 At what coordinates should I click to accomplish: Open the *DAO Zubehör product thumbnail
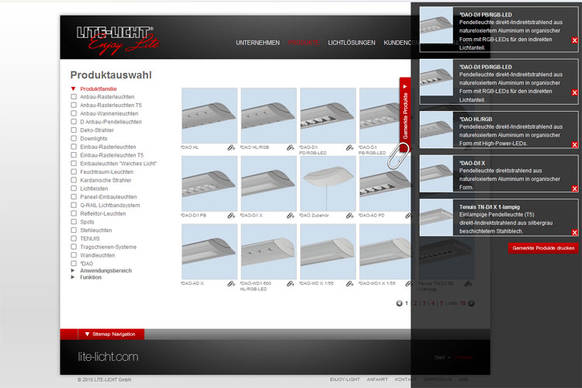pyautogui.click(x=328, y=183)
